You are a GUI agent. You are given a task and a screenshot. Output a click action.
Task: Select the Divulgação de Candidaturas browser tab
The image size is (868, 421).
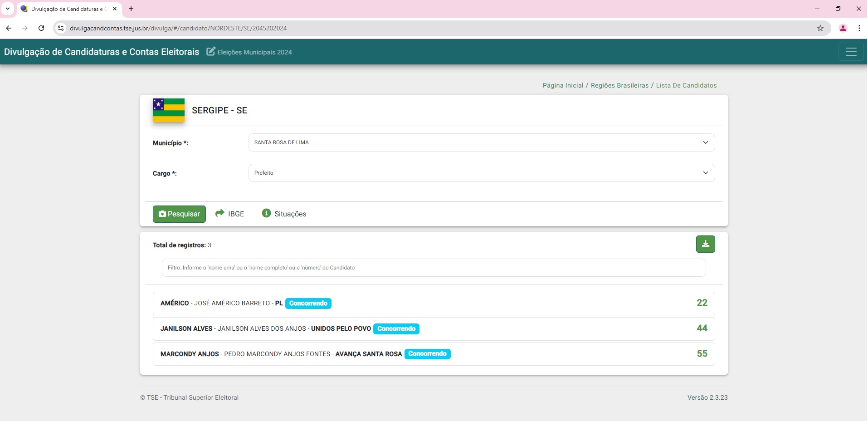tap(69, 9)
